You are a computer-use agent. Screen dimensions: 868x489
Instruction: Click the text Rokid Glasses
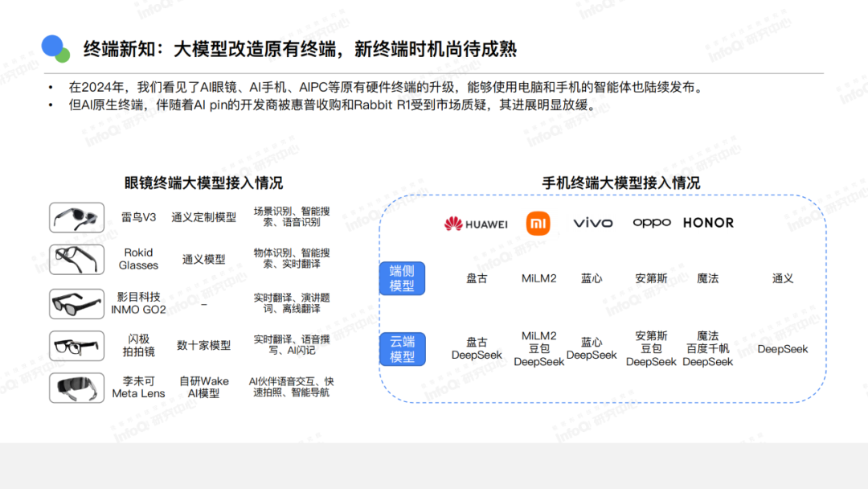[138, 259]
